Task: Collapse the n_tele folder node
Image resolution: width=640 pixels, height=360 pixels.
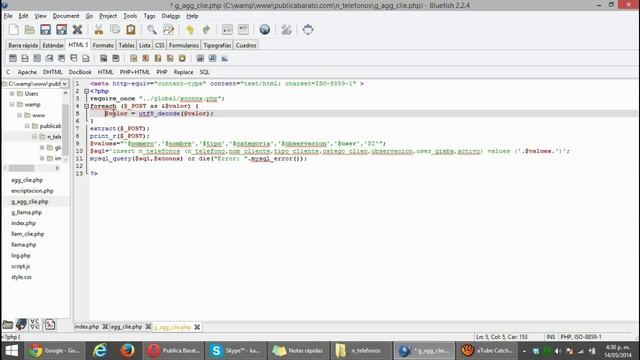Action: 35,137
